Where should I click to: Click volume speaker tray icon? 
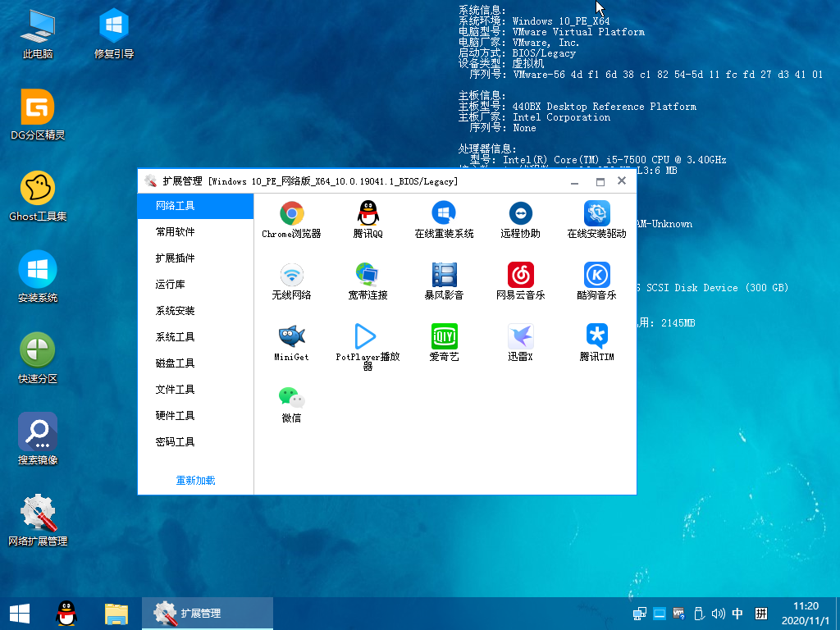coord(718,614)
